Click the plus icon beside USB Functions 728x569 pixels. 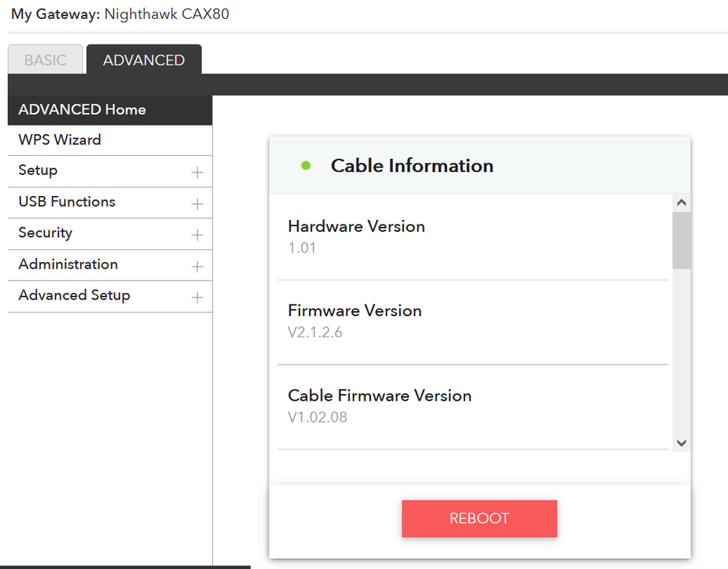[197, 203]
